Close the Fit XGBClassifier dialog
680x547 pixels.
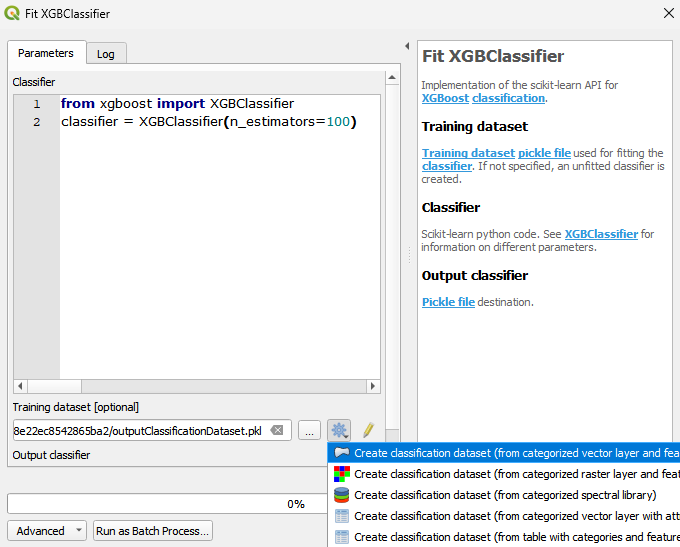668,13
